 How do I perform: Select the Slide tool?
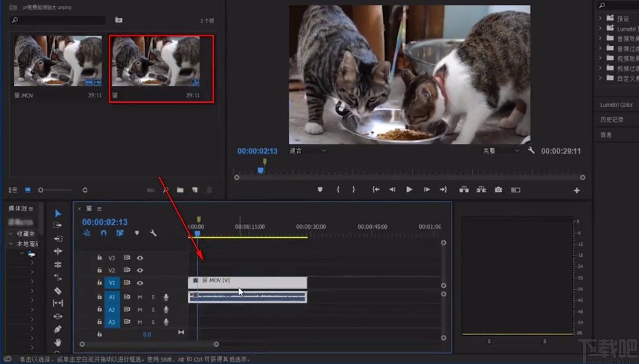coord(58,316)
